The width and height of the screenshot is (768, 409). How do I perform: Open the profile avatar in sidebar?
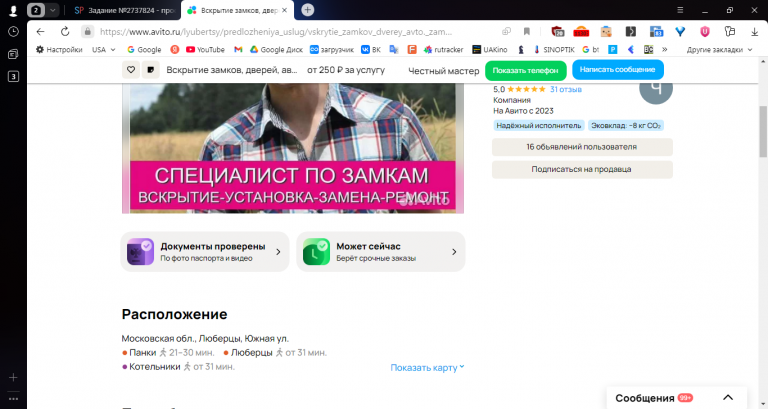13,10
